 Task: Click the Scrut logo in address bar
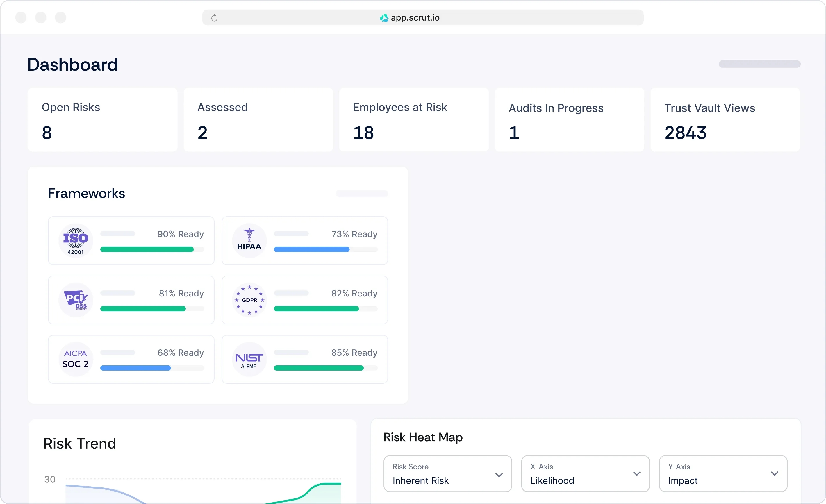point(384,18)
